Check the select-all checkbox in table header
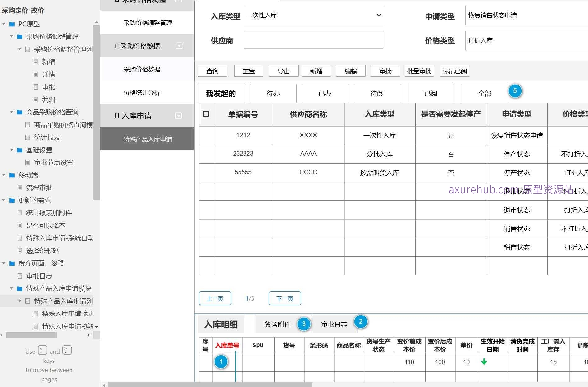588x387 pixels. (x=206, y=114)
